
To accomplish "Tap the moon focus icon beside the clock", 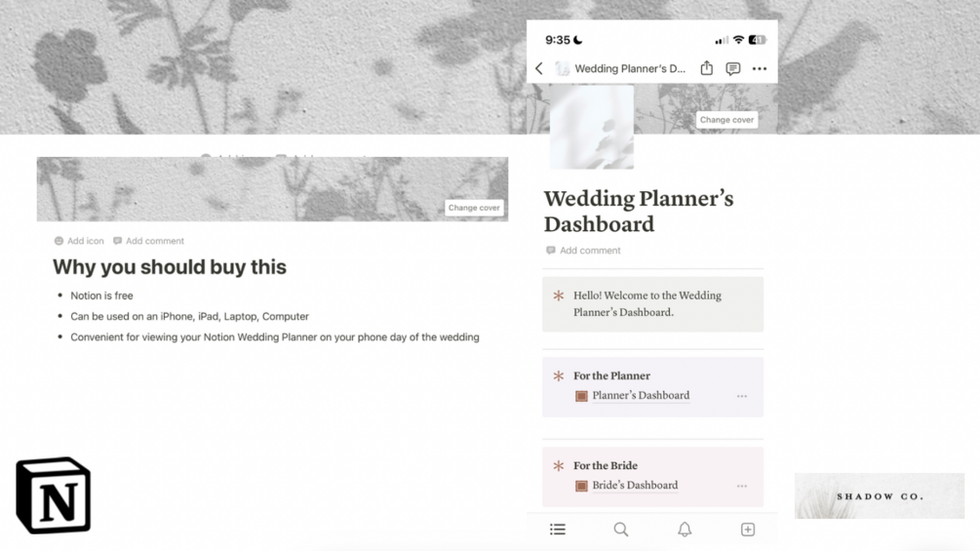I will pyautogui.click(x=578, y=40).
